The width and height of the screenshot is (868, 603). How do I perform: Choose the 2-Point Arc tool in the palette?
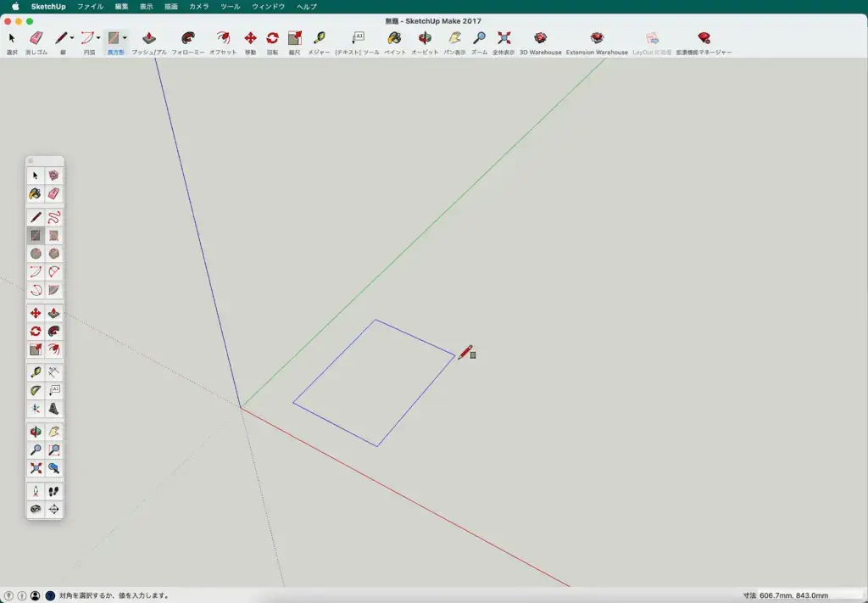53,272
